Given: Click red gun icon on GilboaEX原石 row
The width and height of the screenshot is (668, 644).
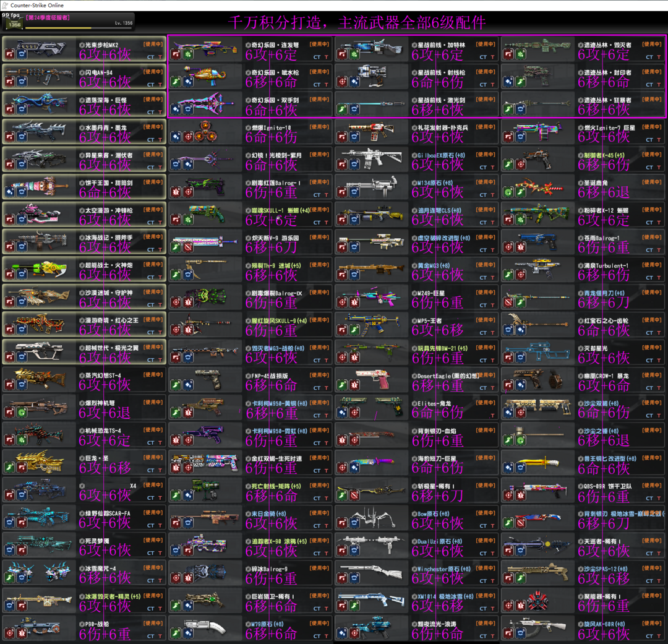Looking at the screenshot, I should click(x=342, y=165).
